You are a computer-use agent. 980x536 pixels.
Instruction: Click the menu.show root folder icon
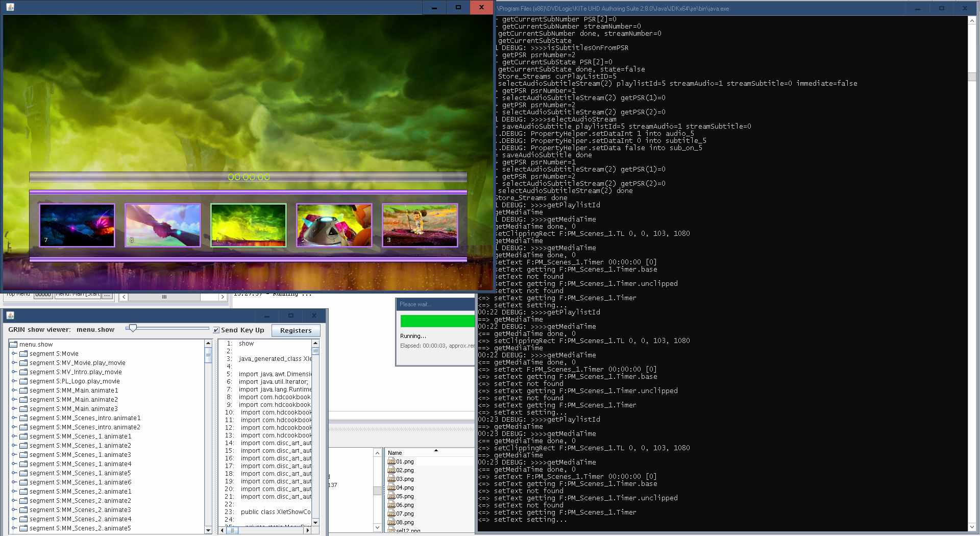(x=13, y=345)
